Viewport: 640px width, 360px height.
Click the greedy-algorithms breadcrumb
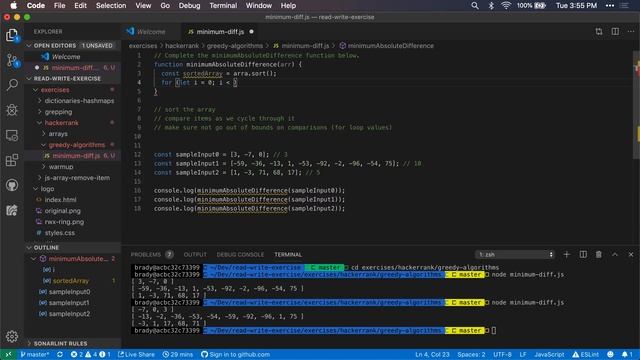click(x=235, y=46)
